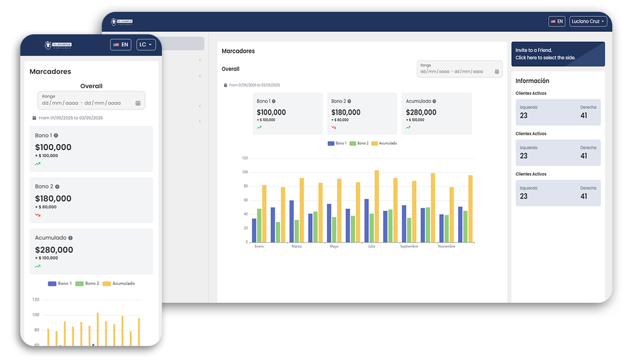Click the Invite to a Friend banner
623x364 pixels.
[558, 54]
